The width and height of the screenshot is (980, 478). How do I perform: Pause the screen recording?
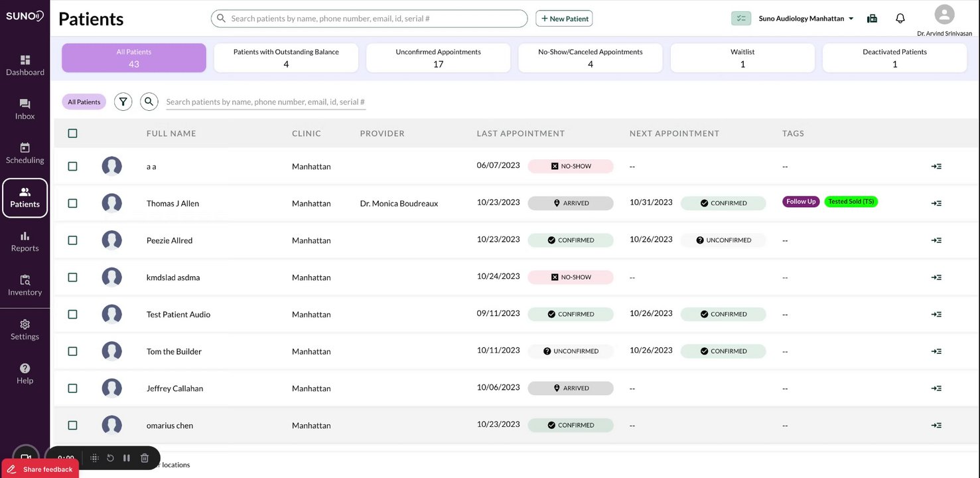(127, 458)
